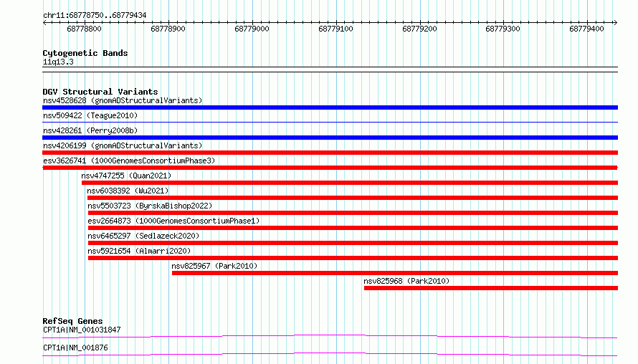Image resolution: width=638 pixels, height=364 pixels.
Task: Click the nsv4528628 gnomADStructuralVariants label
Action: [x=123, y=100]
